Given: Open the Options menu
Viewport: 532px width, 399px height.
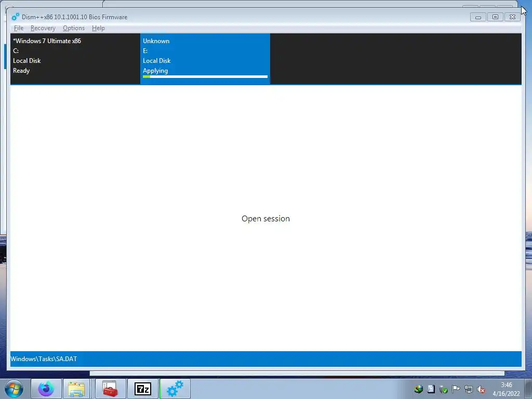Looking at the screenshot, I should coord(74,28).
